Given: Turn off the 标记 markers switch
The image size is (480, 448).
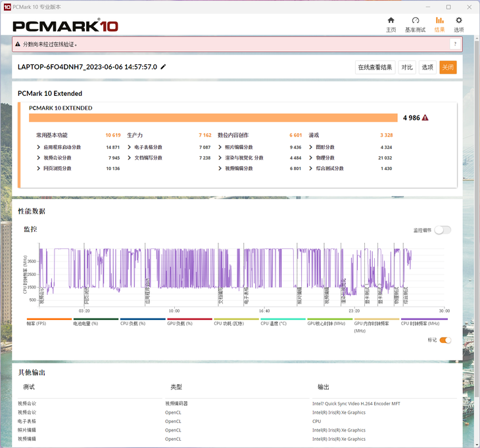Looking at the screenshot, I should point(445,340).
